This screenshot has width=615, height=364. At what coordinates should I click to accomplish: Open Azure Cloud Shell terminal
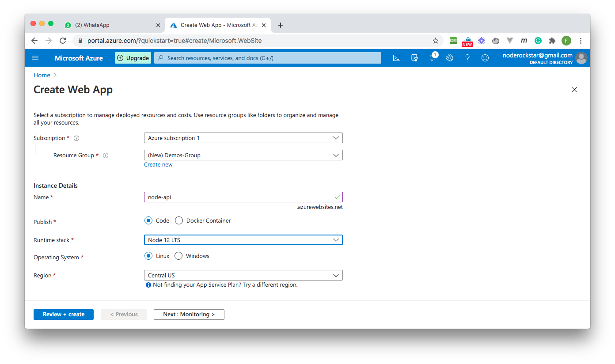click(396, 58)
